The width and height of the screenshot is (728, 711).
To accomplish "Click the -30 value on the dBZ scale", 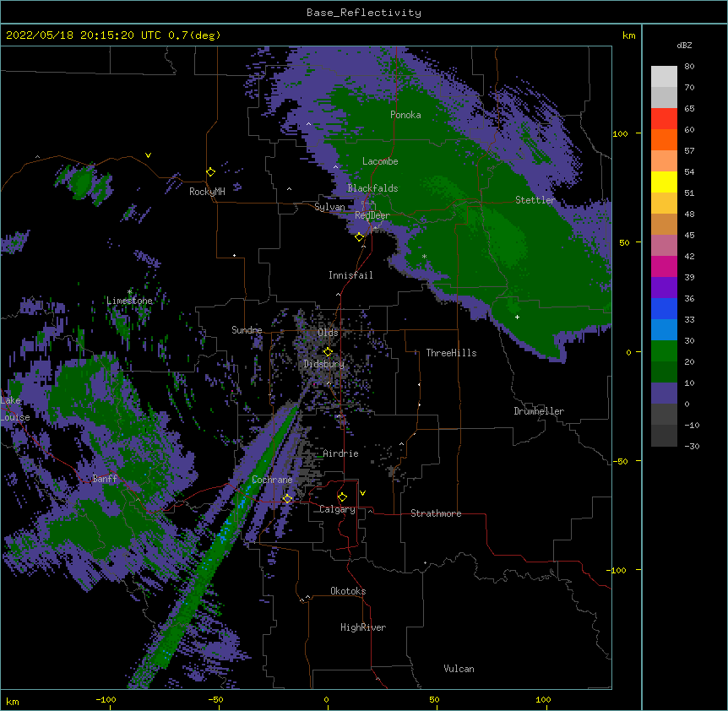I will click(x=692, y=446).
